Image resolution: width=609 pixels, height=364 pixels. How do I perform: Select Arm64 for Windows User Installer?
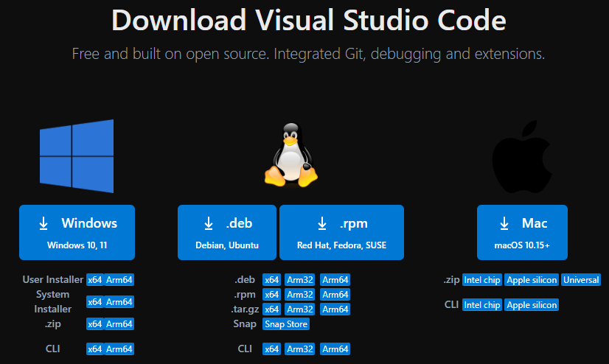(x=119, y=280)
